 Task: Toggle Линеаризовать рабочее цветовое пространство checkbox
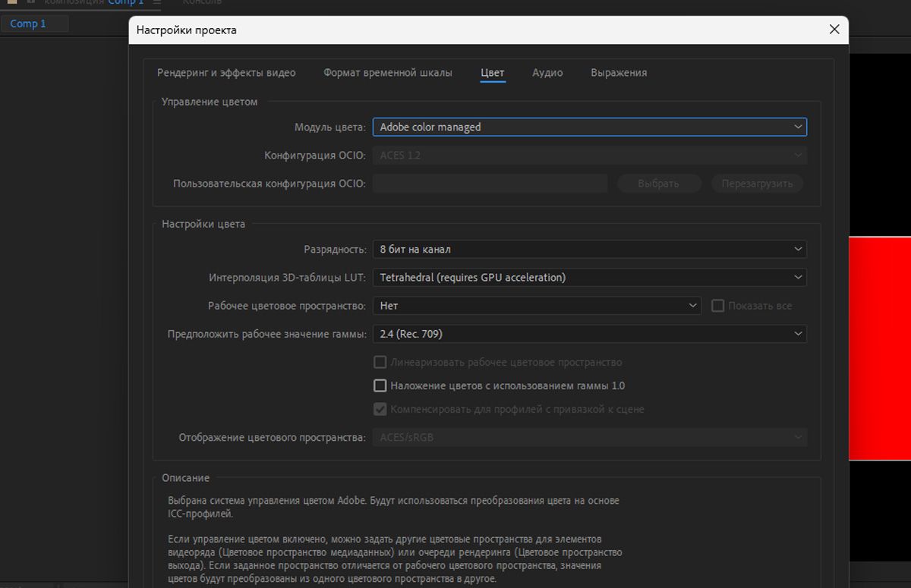tap(380, 363)
